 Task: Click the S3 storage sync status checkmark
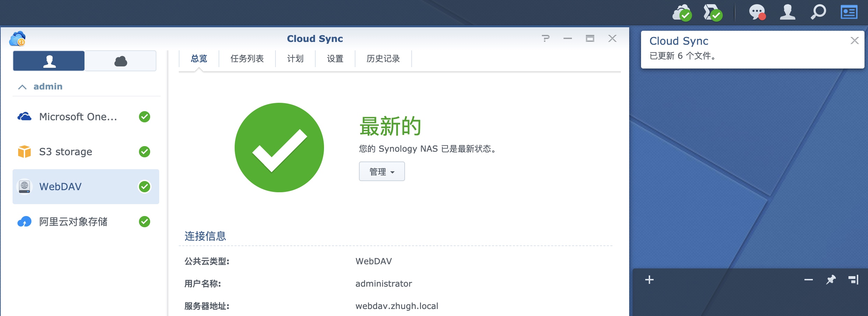145,152
